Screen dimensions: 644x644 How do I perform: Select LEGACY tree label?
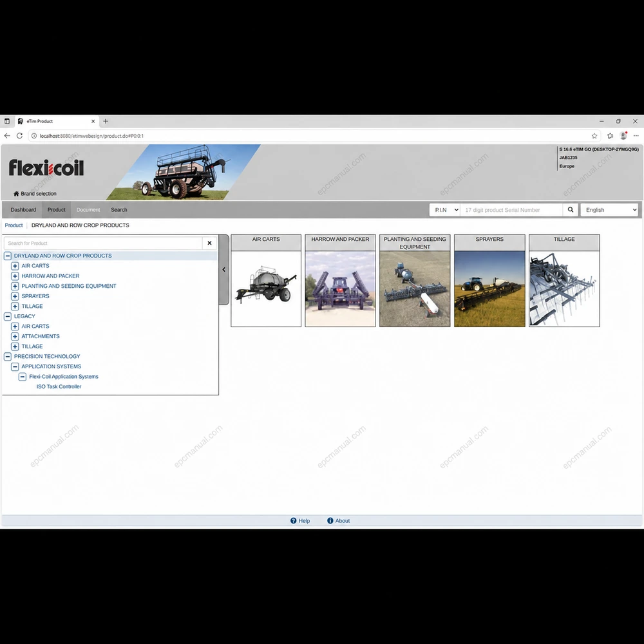(x=24, y=316)
